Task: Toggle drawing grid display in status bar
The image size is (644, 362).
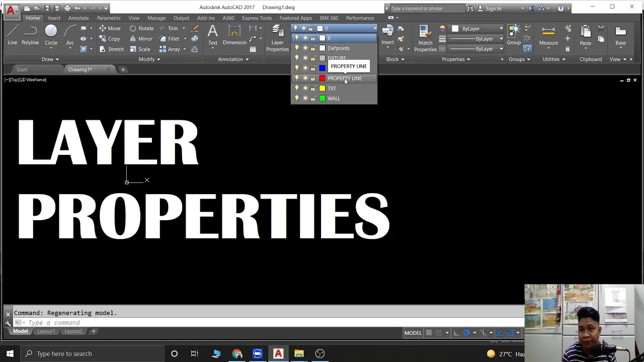Action: tap(429, 333)
